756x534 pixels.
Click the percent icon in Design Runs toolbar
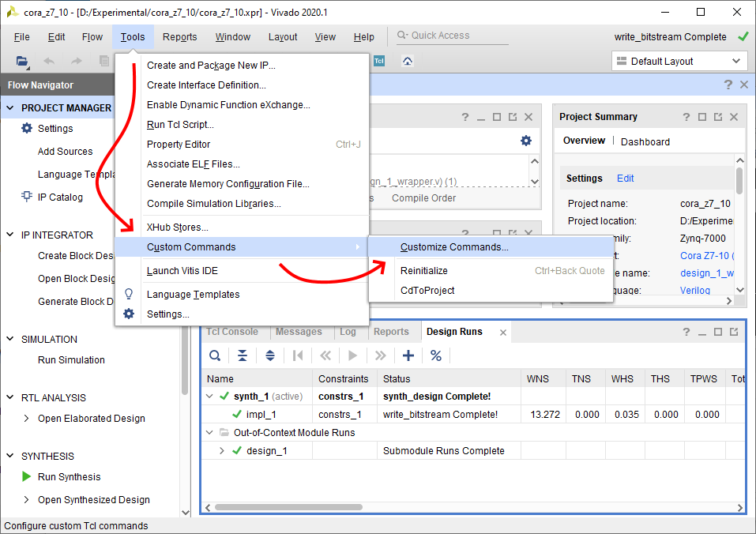436,355
